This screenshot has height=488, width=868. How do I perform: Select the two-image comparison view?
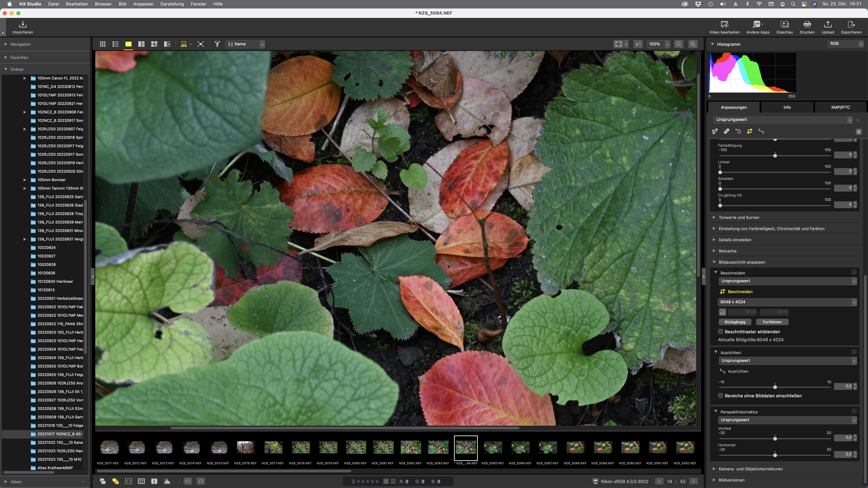141,44
